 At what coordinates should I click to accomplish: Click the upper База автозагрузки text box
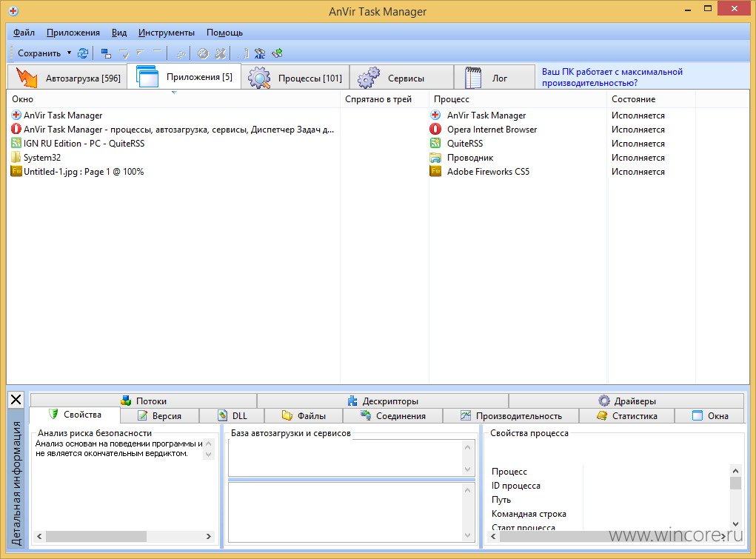[x=352, y=458]
